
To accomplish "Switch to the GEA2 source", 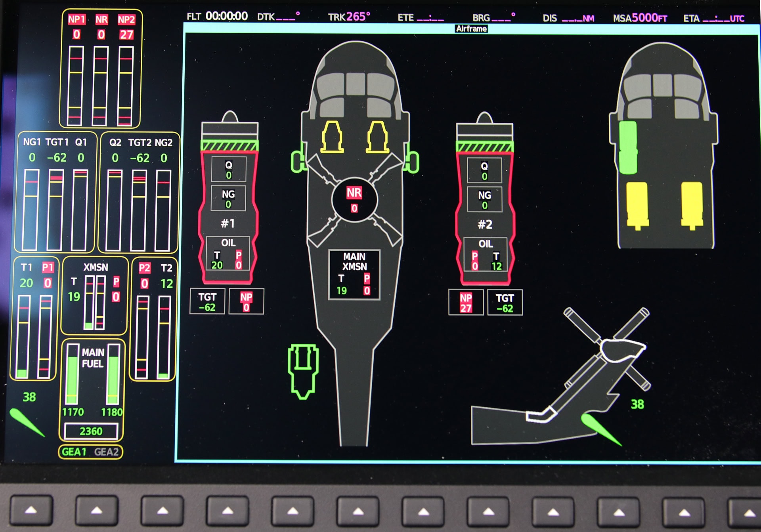I will click(106, 452).
